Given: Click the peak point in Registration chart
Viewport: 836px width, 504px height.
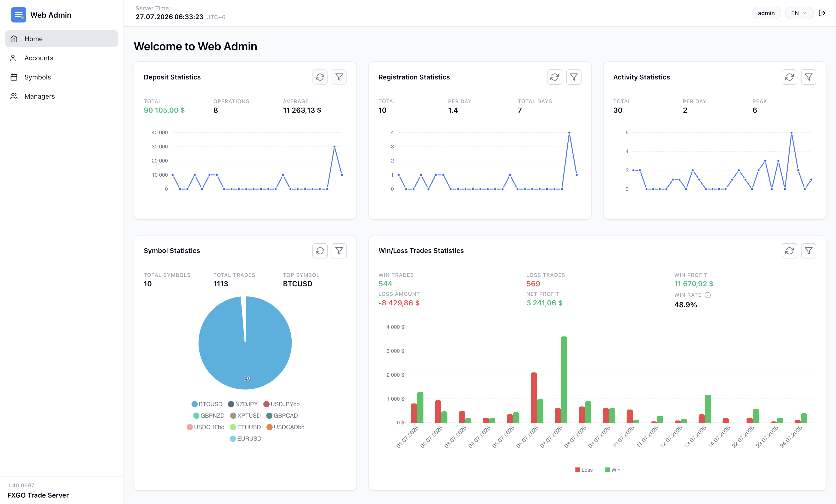Looking at the screenshot, I should click(569, 133).
